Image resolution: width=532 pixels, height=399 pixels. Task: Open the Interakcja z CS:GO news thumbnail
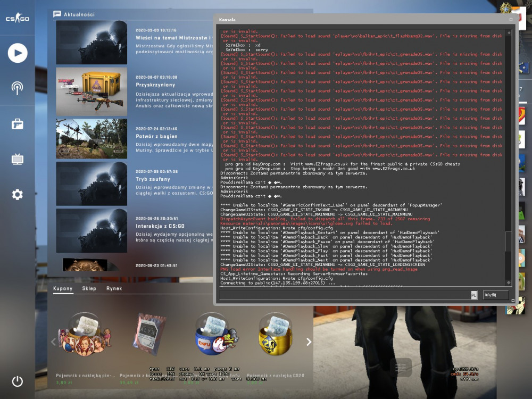click(x=92, y=230)
